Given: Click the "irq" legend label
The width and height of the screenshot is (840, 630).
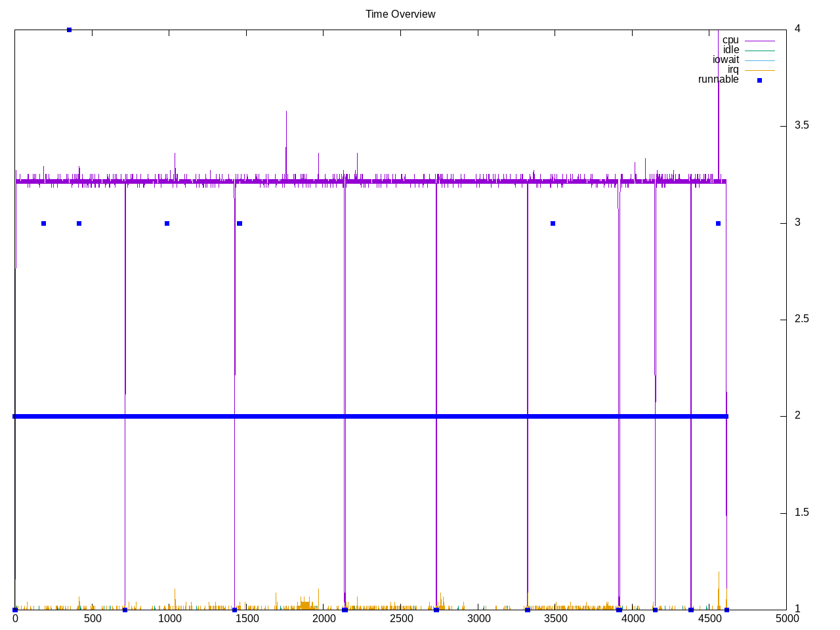Looking at the screenshot, I should click(732, 70).
